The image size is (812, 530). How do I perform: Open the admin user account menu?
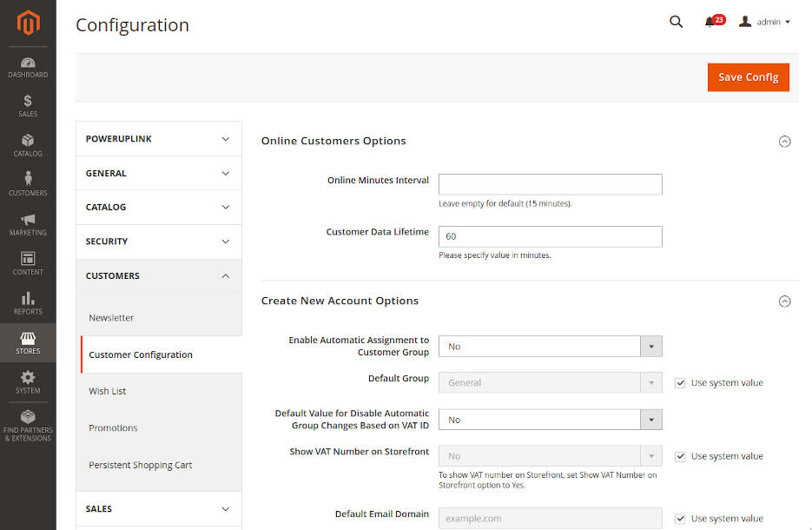pyautogui.click(x=764, y=22)
